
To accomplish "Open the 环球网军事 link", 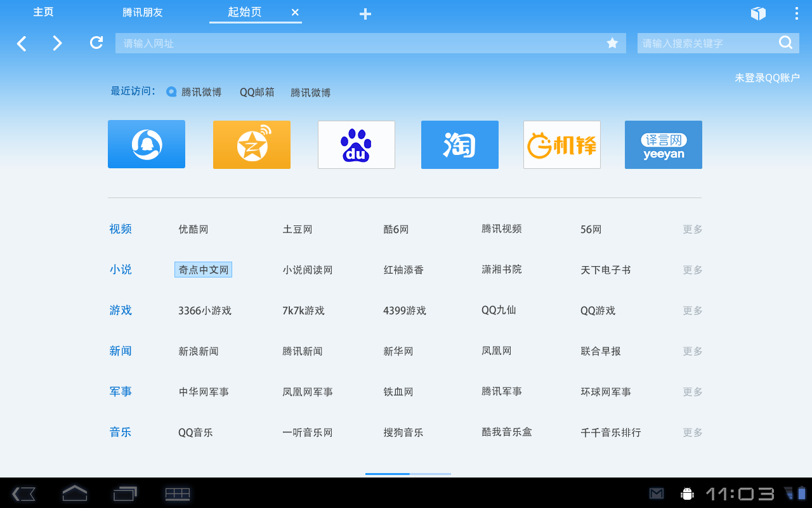I will [606, 392].
